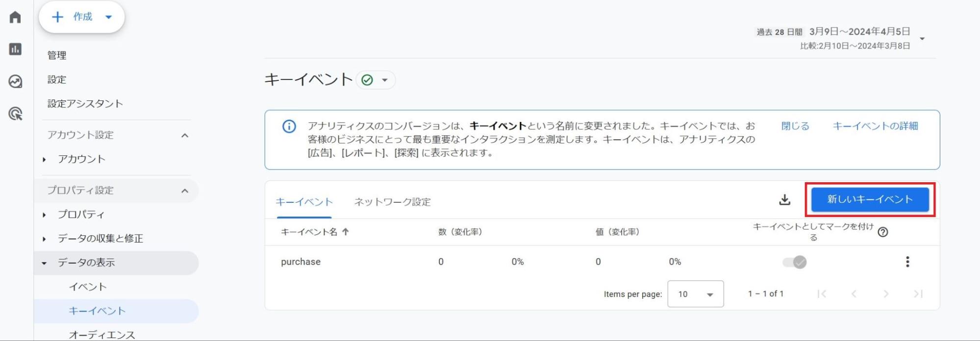Expand the アカウント tree item
Screen dimensions: 980x341
click(45, 159)
